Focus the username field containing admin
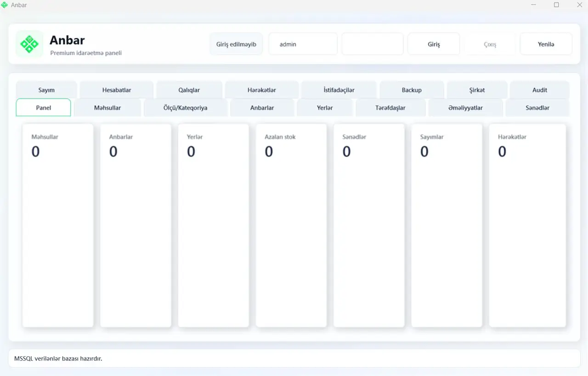Viewport: 588px width, 376px height. coord(303,44)
